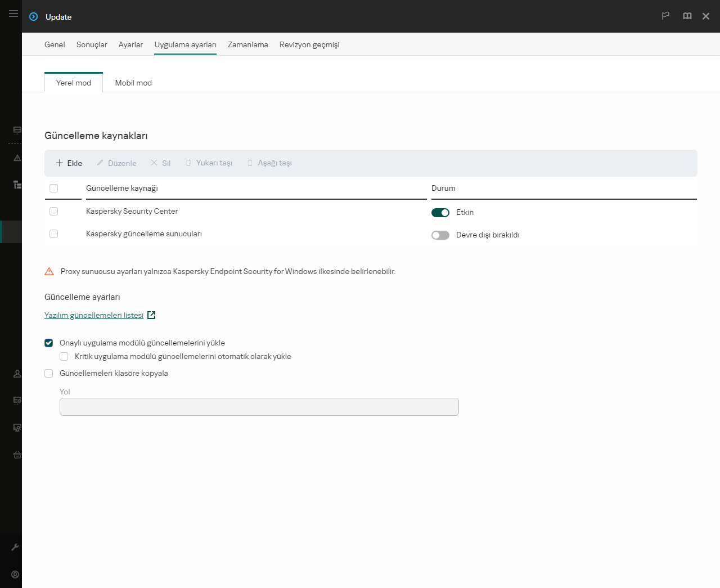Check Güncellemeleri klasöre kopyala option
This screenshot has height=588, width=720.
tap(49, 374)
